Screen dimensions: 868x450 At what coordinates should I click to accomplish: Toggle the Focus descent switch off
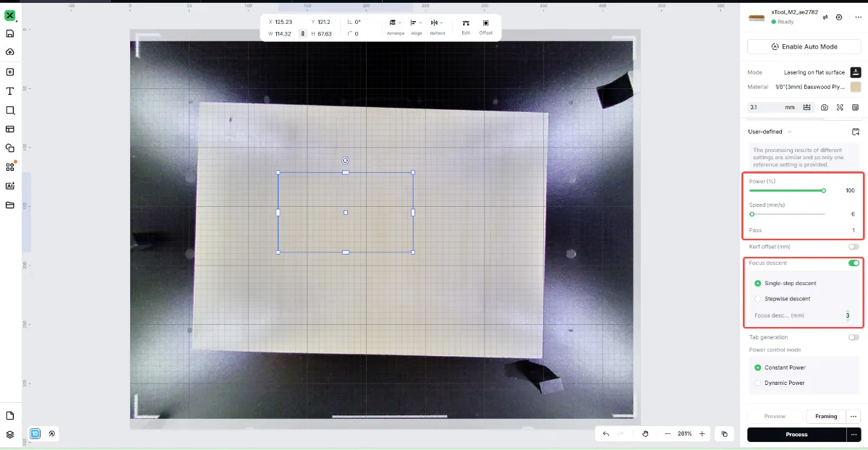pyautogui.click(x=854, y=263)
